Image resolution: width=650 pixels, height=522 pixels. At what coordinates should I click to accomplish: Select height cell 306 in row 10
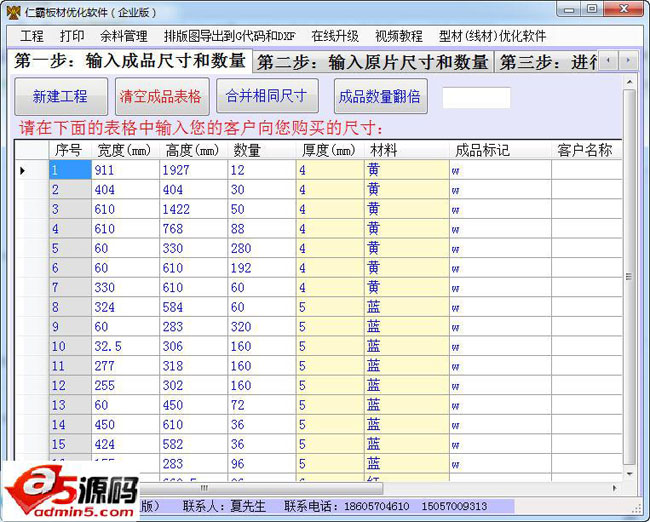pos(193,346)
